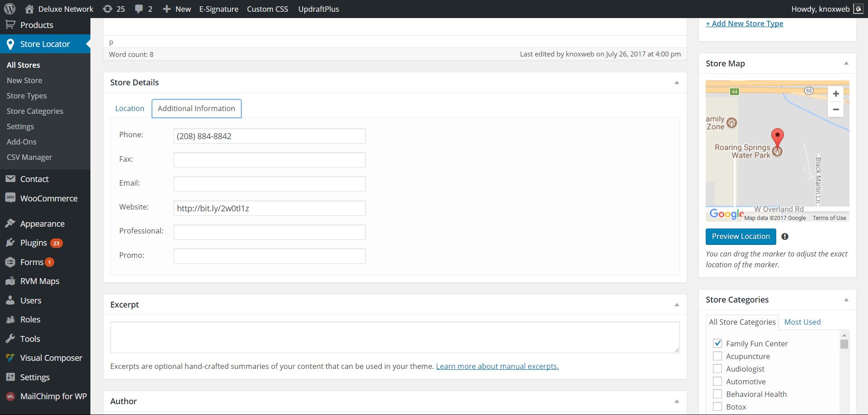Open the comments bubble icon
868x415 pixels.
(x=139, y=9)
